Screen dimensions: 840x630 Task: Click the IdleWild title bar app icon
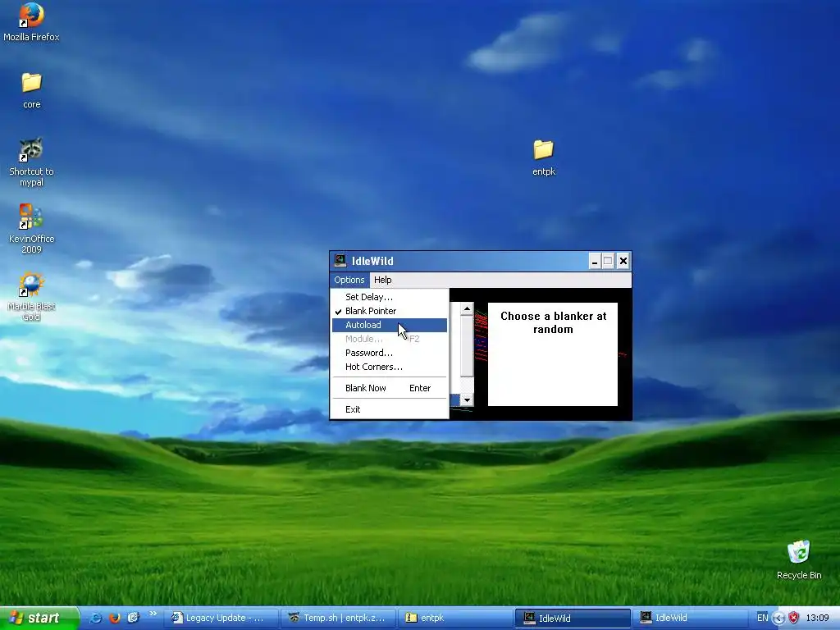pyautogui.click(x=340, y=261)
